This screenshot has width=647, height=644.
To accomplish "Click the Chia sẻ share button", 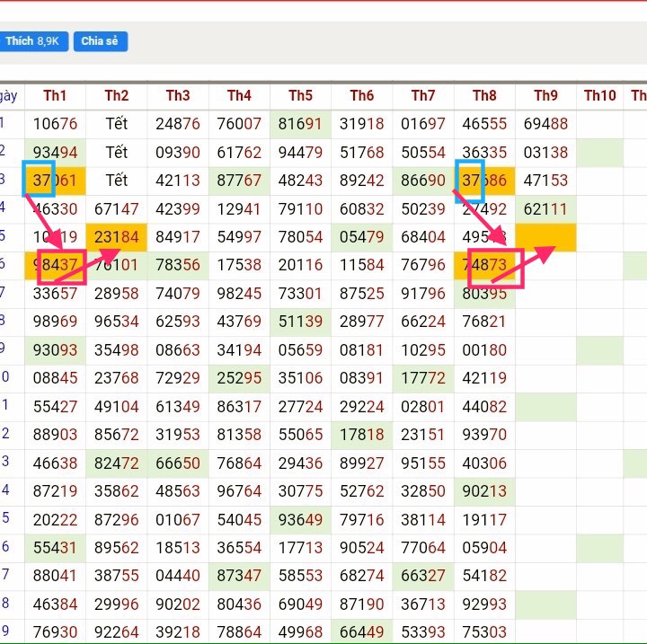I will point(100,41).
